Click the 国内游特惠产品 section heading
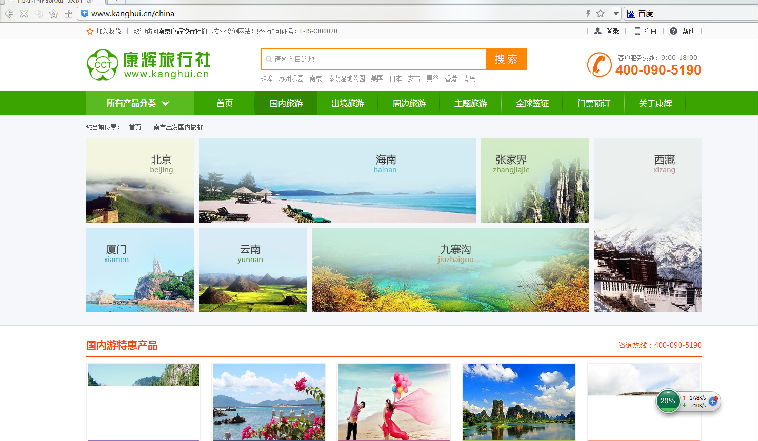The height and width of the screenshot is (441, 758). 122,345
